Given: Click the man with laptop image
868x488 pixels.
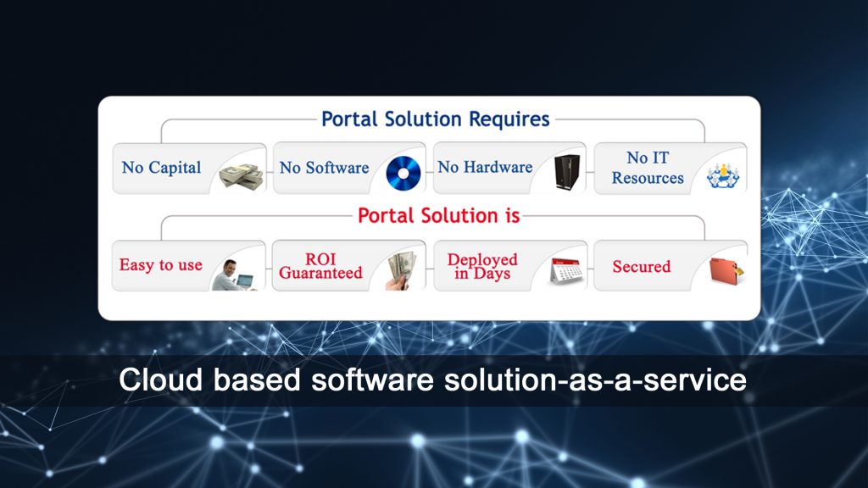Looking at the screenshot, I should point(235,273).
